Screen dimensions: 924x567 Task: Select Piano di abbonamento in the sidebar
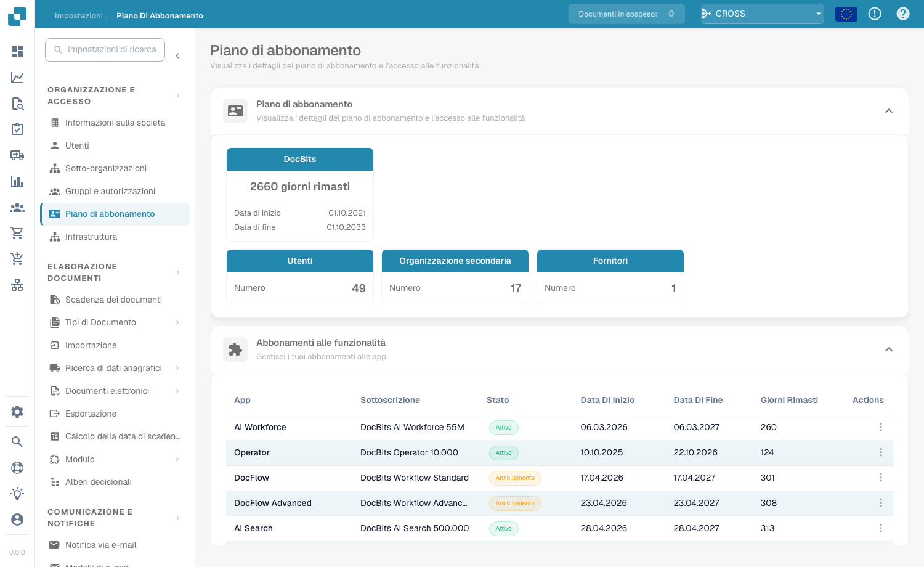(x=115, y=214)
